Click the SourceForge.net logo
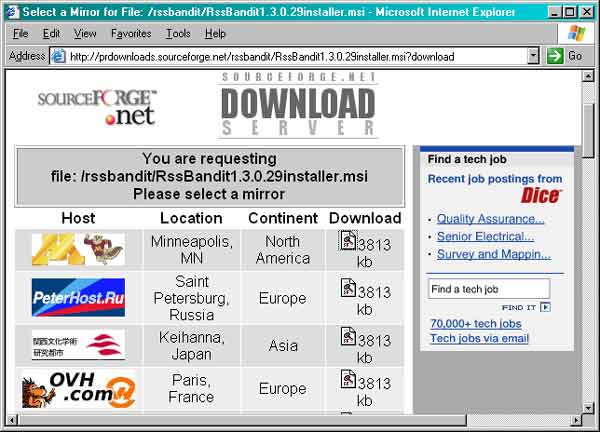Screen dimensions: 600x432 97,108
